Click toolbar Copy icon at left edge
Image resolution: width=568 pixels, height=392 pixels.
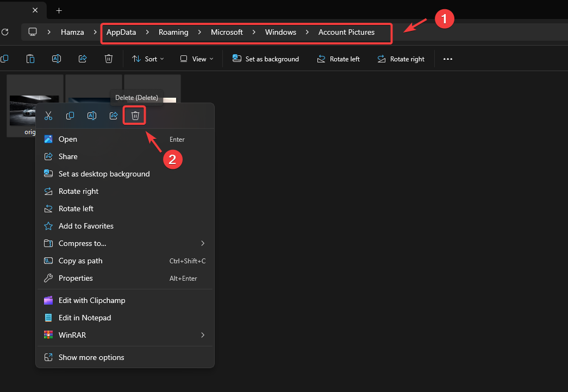click(4, 59)
